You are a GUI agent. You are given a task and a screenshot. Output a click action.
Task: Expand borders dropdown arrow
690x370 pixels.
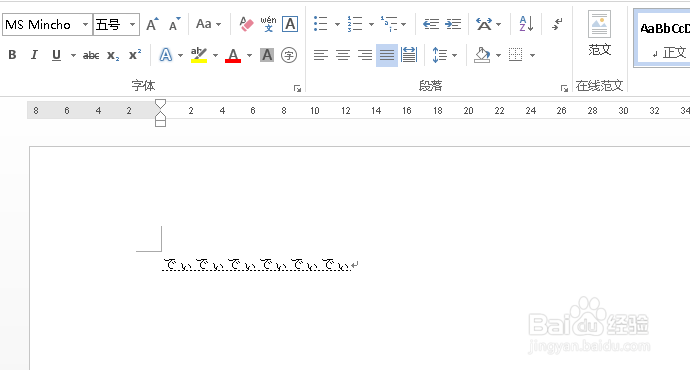532,55
